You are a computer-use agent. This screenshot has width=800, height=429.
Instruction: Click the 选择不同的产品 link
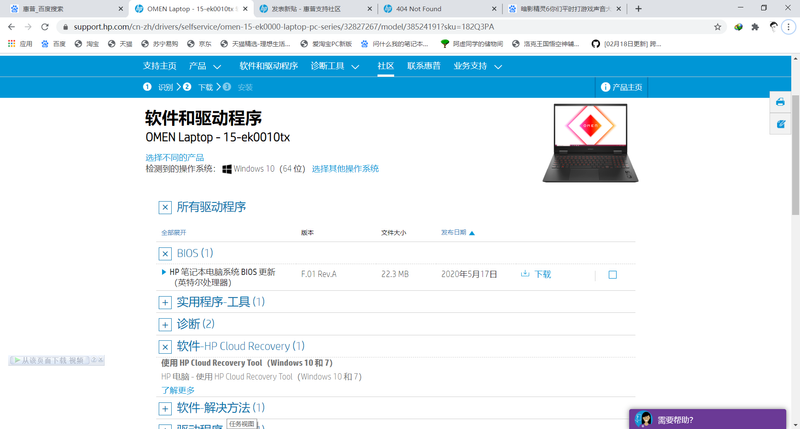click(x=174, y=158)
